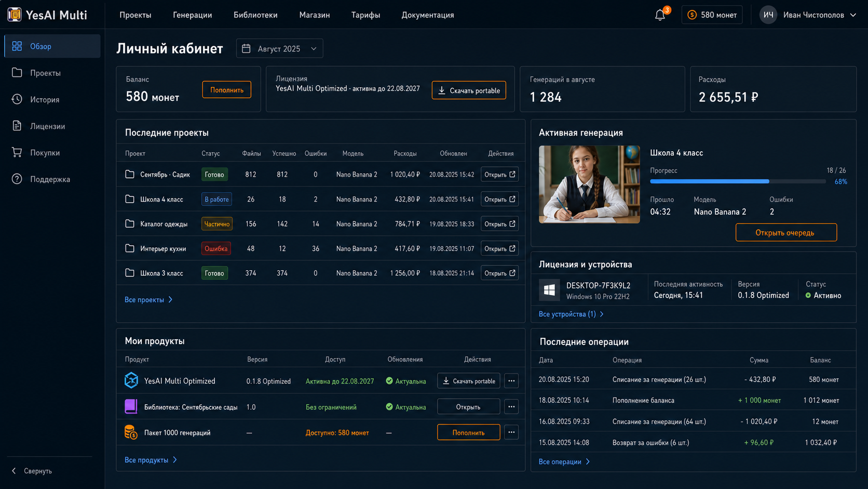This screenshot has width=868, height=489.
Task: Click Скачать portable in the Лицензия card
Action: coord(469,90)
